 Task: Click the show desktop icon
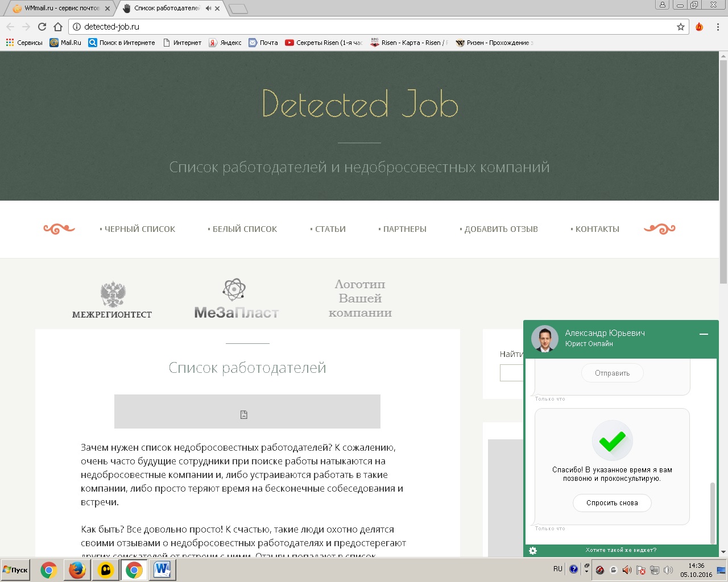pyautogui.click(x=722, y=570)
